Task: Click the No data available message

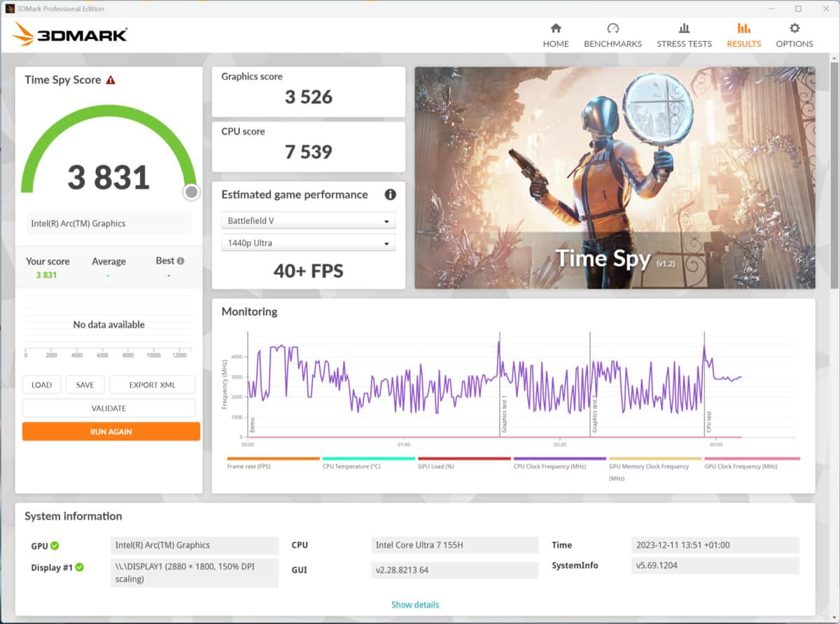Action: click(x=108, y=325)
